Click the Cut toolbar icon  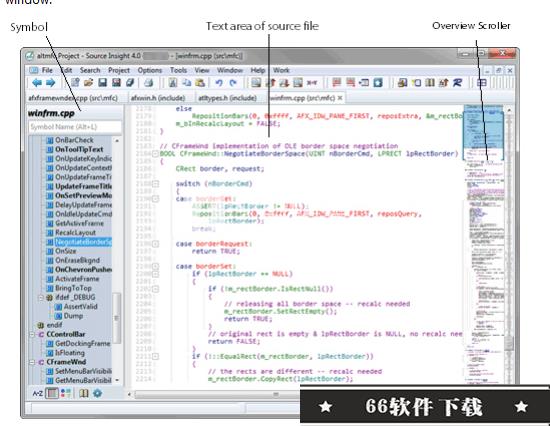(x=173, y=83)
